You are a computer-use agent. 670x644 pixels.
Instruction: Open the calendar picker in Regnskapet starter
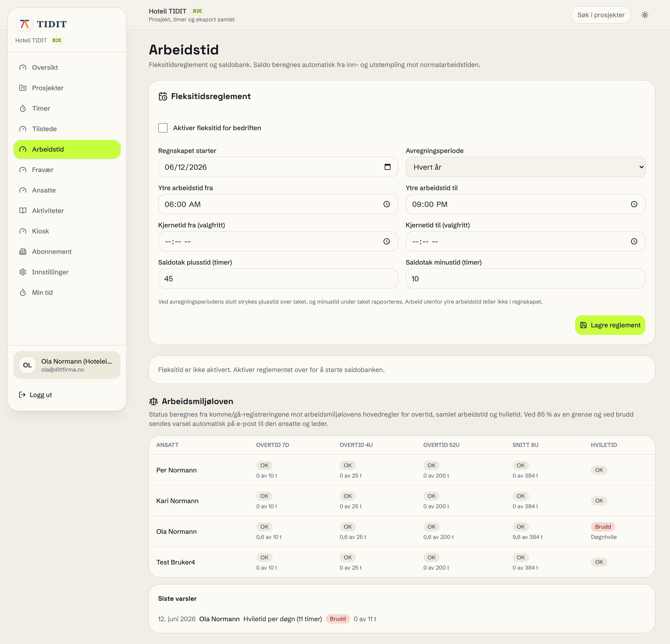[387, 167]
